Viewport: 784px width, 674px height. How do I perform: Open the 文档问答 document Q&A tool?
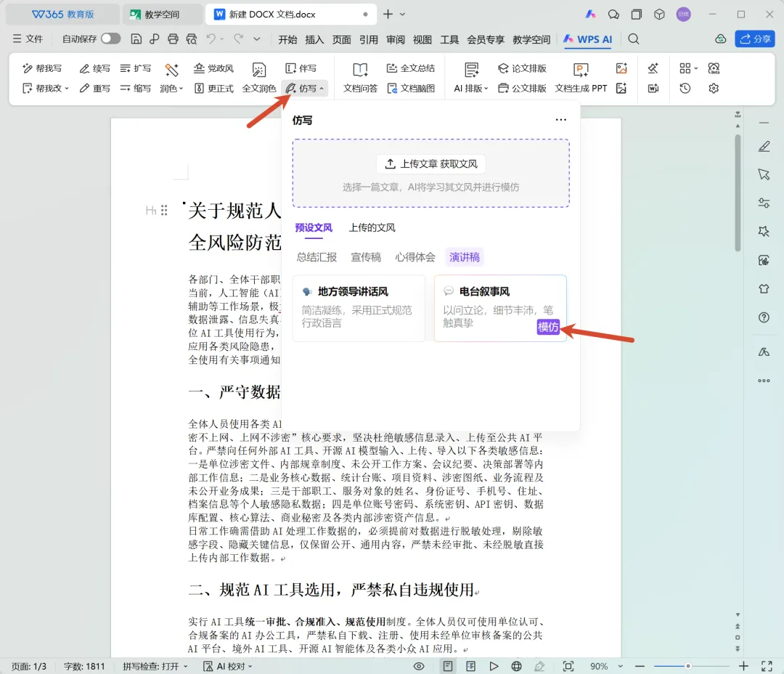[x=360, y=78]
